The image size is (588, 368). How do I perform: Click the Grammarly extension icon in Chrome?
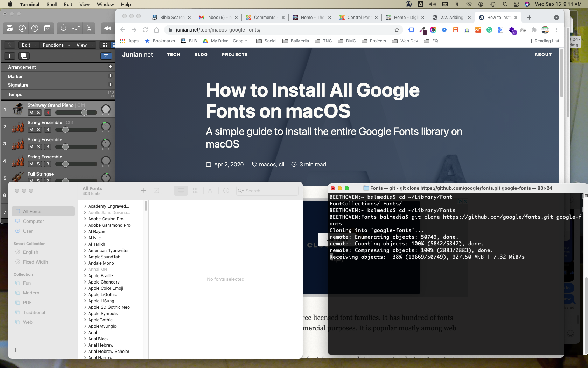tap(489, 30)
